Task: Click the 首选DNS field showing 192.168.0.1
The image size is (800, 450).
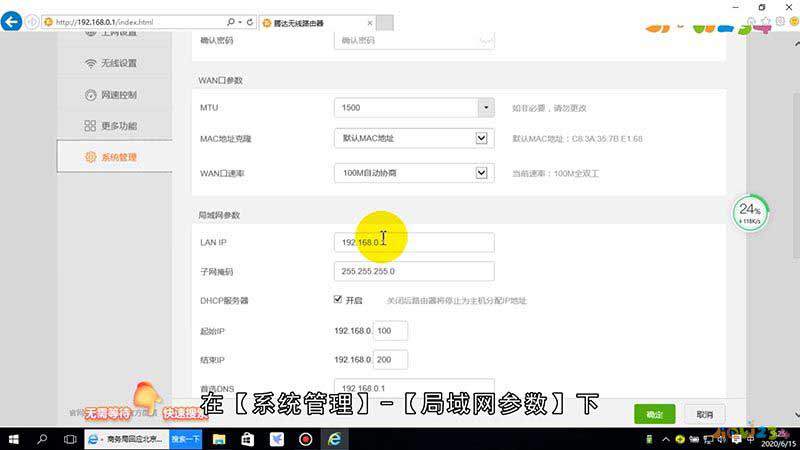Action: point(414,388)
